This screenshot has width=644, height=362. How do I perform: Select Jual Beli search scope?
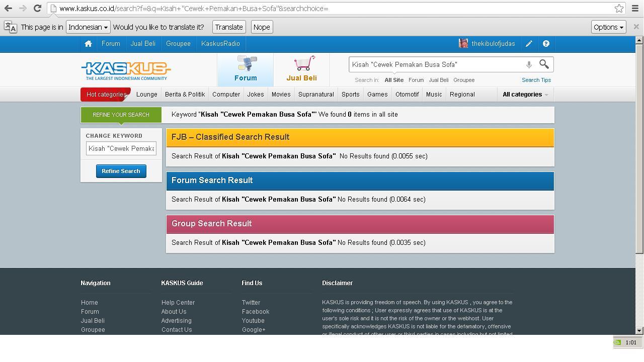pos(439,80)
